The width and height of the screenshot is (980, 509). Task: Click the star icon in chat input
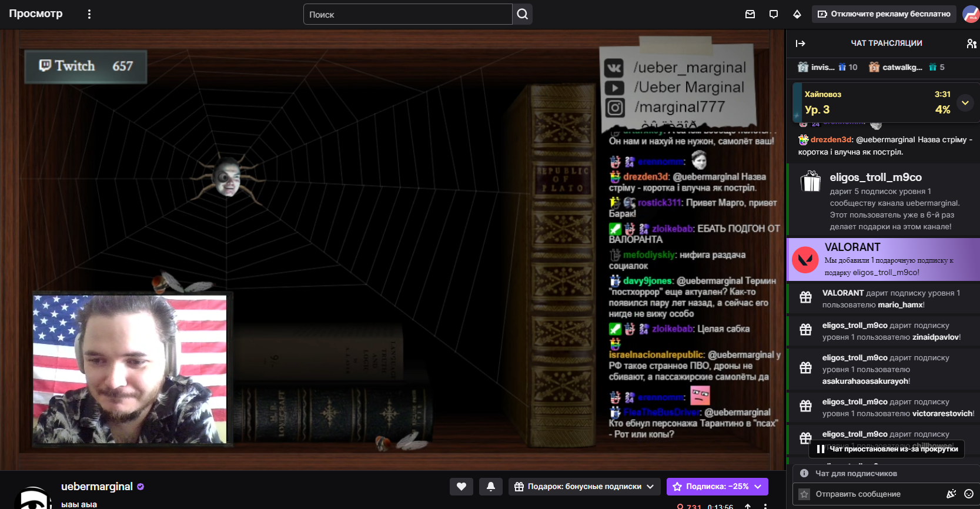[x=804, y=494]
